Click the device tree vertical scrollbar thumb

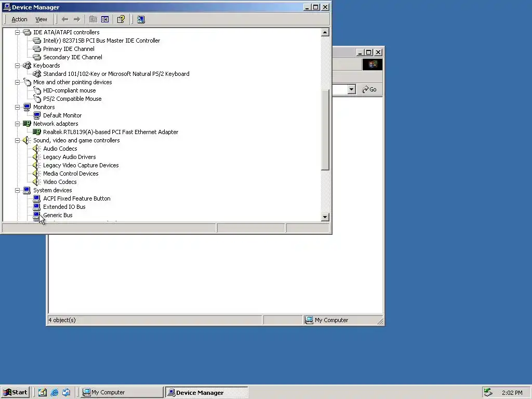pyautogui.click(x=325, y=130)
